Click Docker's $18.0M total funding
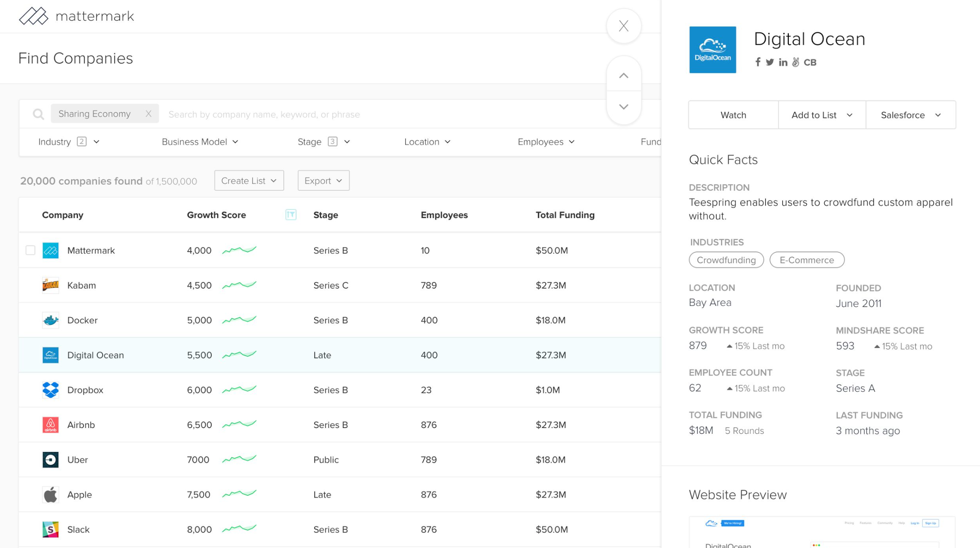The width and height of the screenshot is (980, 548). [550, 320]
